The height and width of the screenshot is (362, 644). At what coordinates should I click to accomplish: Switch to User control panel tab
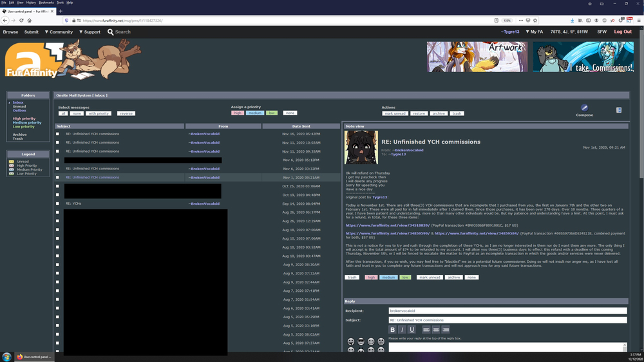pyautogui.click(x=28, y=11)
